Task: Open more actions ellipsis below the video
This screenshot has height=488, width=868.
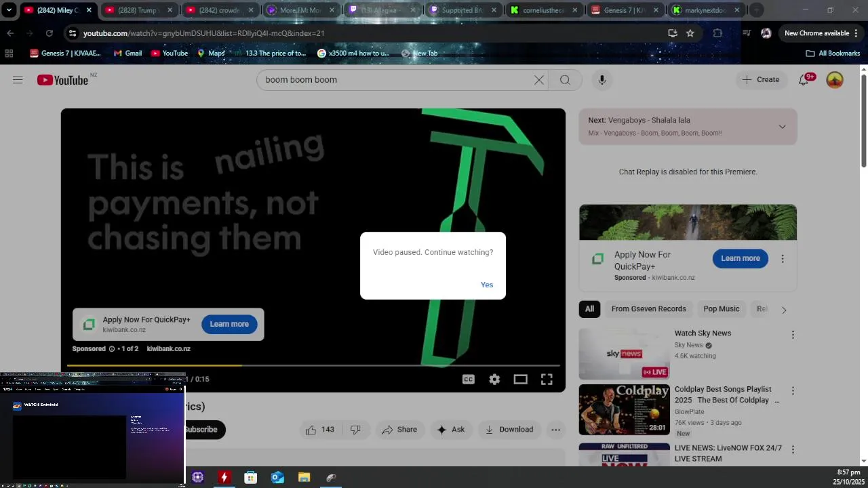Action: (555, 430)
